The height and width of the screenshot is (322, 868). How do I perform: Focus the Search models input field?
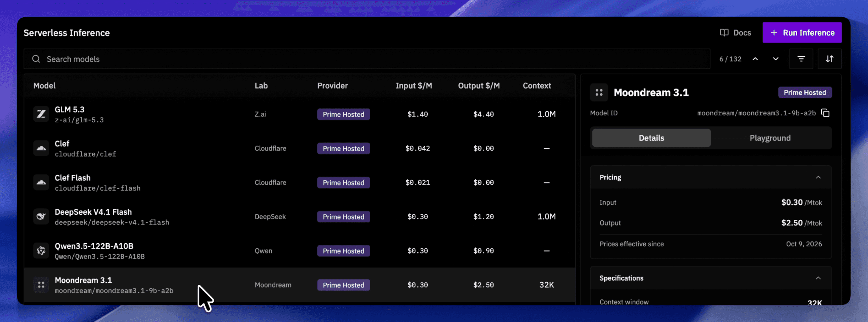[367, 59]
